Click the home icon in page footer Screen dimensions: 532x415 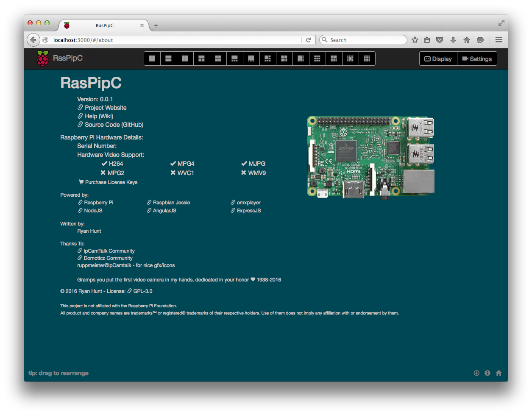click(x=499, y=373)
